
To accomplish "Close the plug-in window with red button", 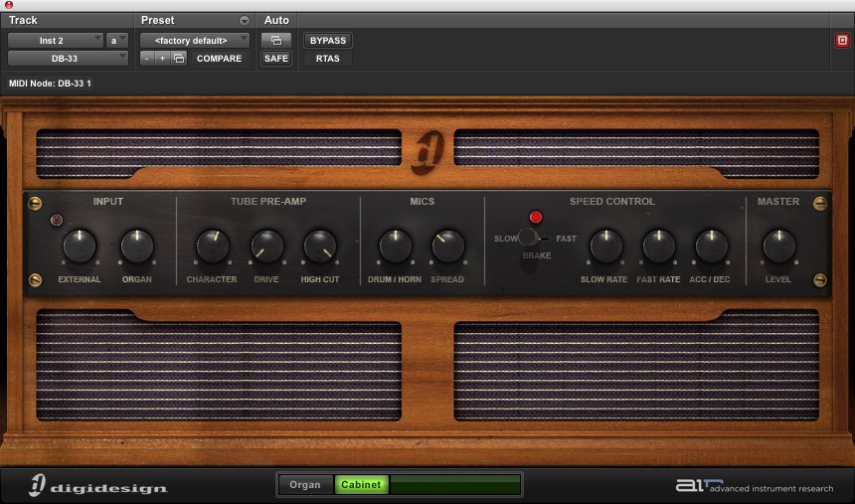I will click(9, 5).
